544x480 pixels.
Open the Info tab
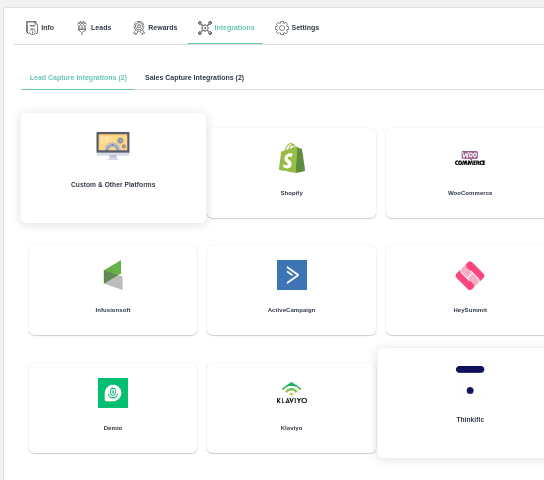[40, 28]
